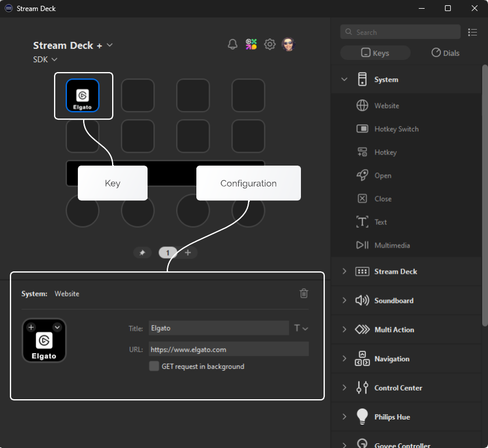Click the plus button to add a page

(x=187, y=252)
